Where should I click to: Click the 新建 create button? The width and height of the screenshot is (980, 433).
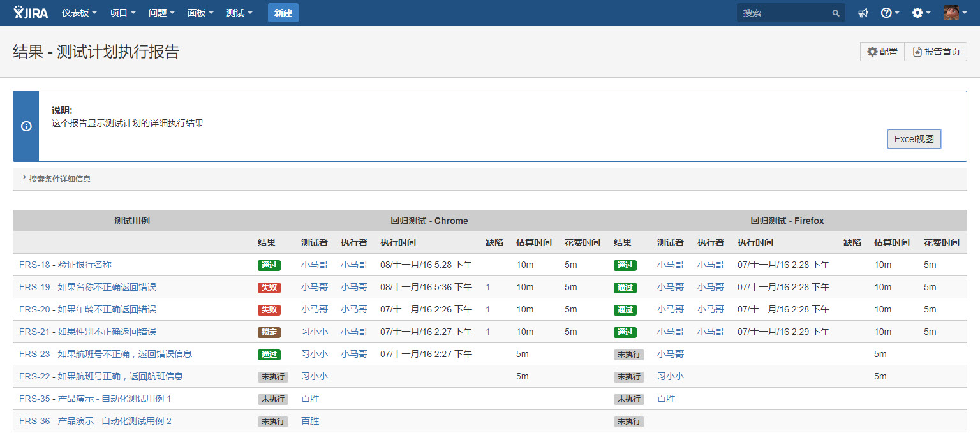point(283,13)
